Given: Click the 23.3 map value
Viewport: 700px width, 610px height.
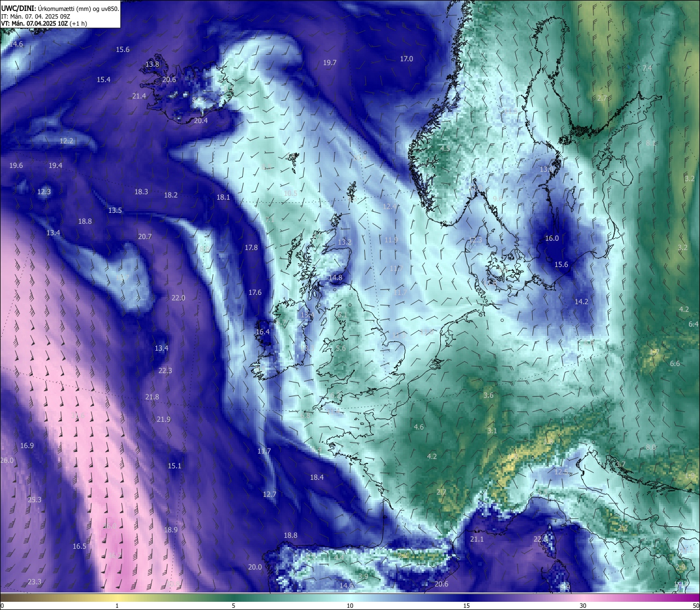Looking at the screenshot, I should pyautogui.click(x=34, y=582).
